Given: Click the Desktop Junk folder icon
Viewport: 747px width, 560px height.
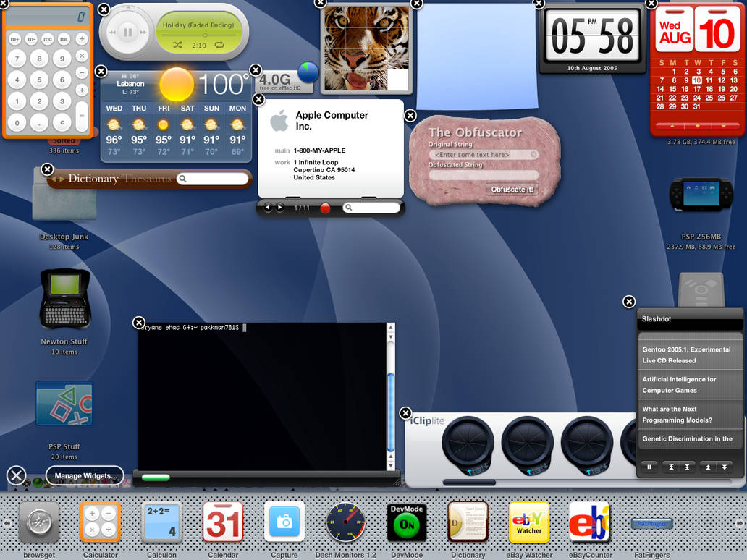Looking at the screenshot, I should click(x=64, y=195).
